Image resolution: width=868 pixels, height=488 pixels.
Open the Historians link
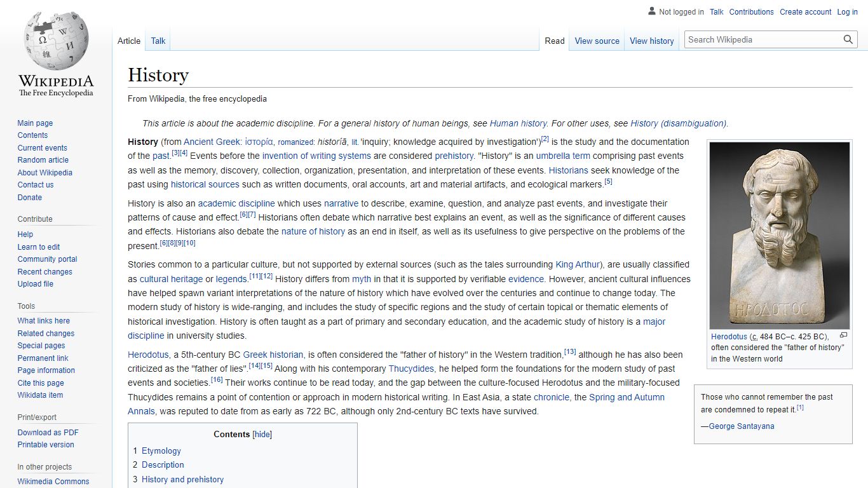point(569,170)
